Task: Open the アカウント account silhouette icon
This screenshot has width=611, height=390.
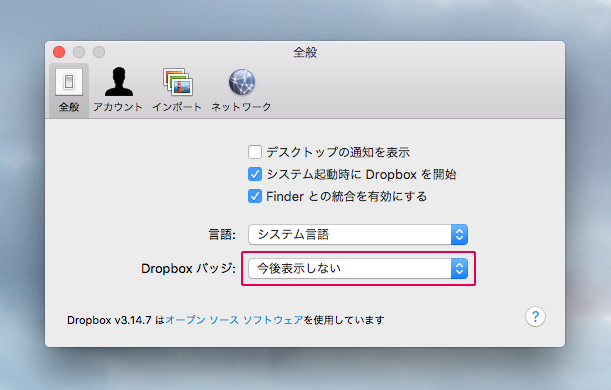Action: [x=119, y=82]
